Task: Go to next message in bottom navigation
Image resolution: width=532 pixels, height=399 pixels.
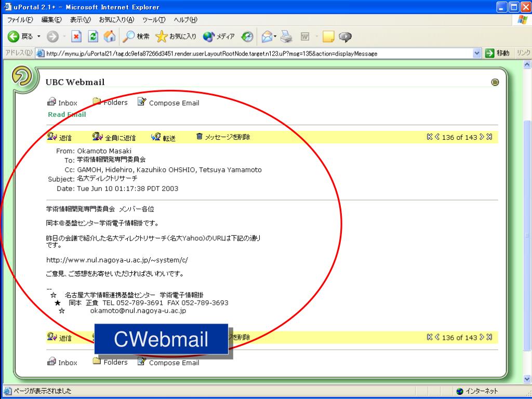Action: (x=482, y=337)
